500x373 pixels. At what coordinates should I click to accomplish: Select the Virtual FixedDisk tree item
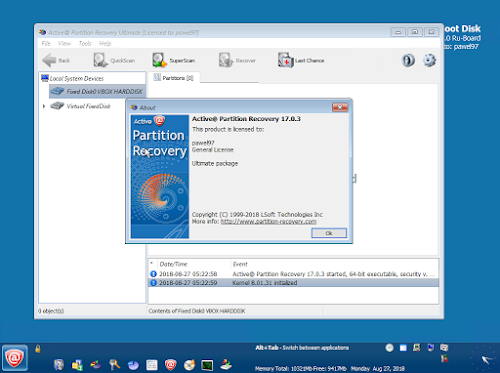click(x=81, y=106)
